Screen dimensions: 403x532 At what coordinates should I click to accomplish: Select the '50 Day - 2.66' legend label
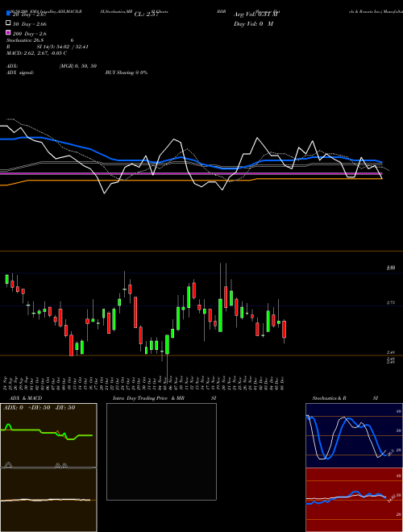click(30, 24)
